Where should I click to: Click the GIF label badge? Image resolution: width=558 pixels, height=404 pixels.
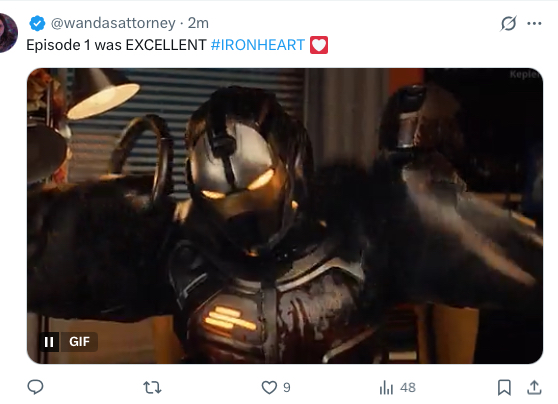[x=79, y=342]
